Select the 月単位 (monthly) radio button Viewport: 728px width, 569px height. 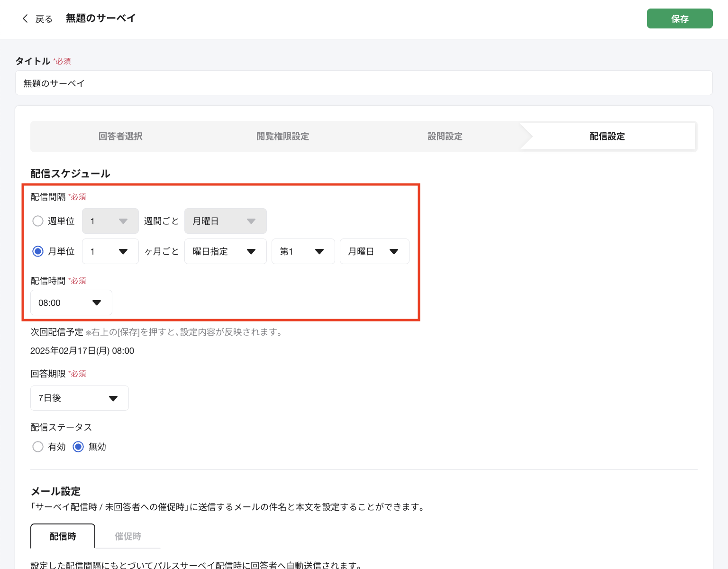click(38, 251)
